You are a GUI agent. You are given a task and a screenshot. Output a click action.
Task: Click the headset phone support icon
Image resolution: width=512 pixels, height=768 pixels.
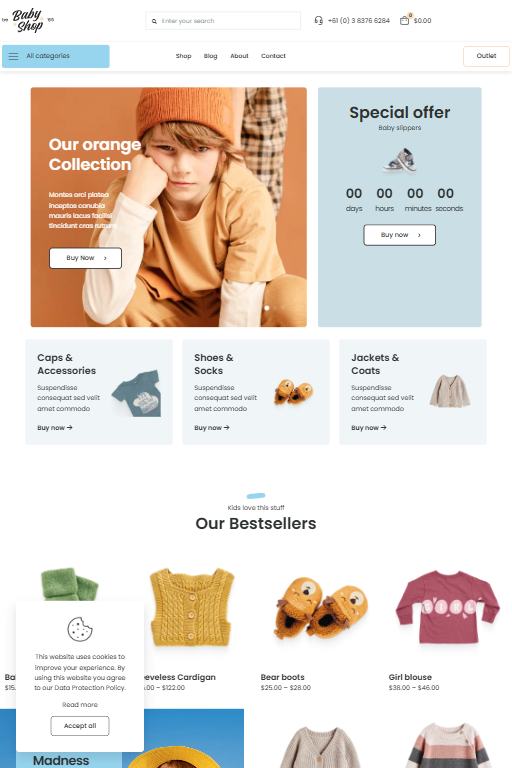[x=318, y=21]
